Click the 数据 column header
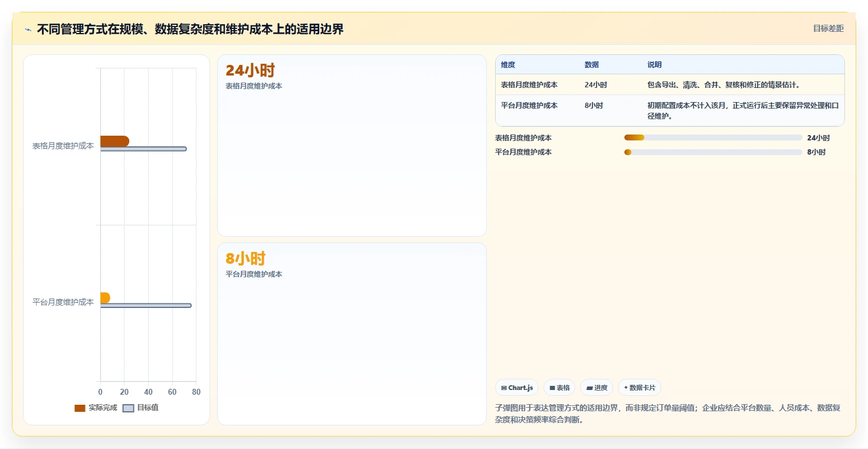Screen dimensions: 868x449 (592, 65)
